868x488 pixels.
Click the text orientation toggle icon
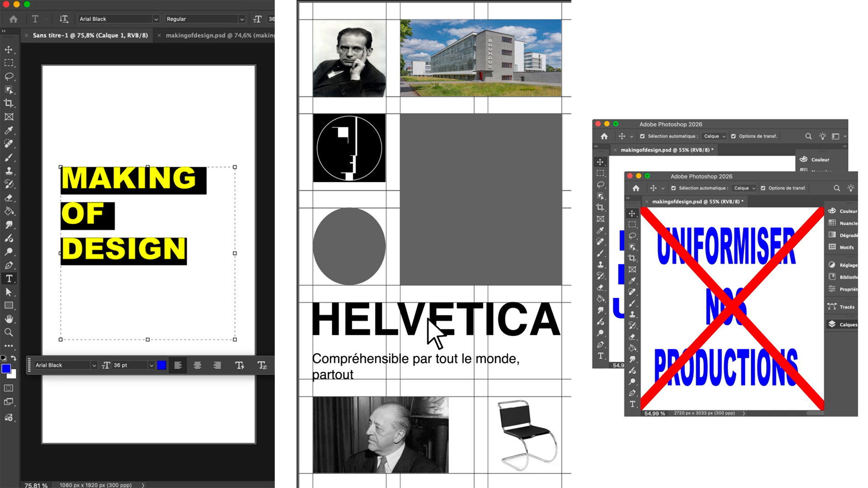(64, 19)
